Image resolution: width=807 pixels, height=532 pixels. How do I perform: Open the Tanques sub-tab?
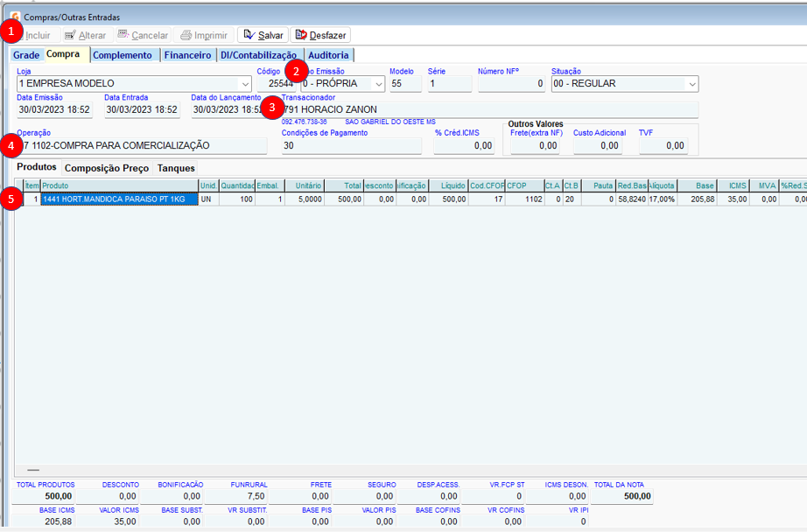[x=176, y=168]
